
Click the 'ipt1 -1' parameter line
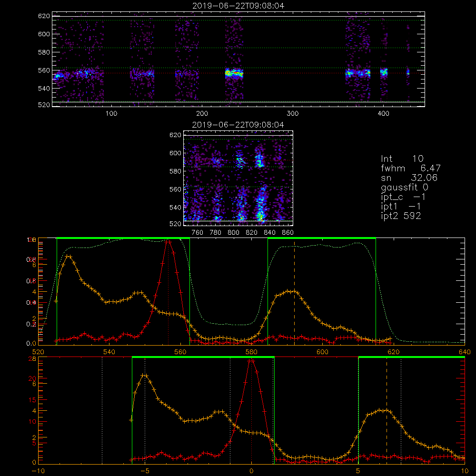pyautogui.click(x=401, y=207)
